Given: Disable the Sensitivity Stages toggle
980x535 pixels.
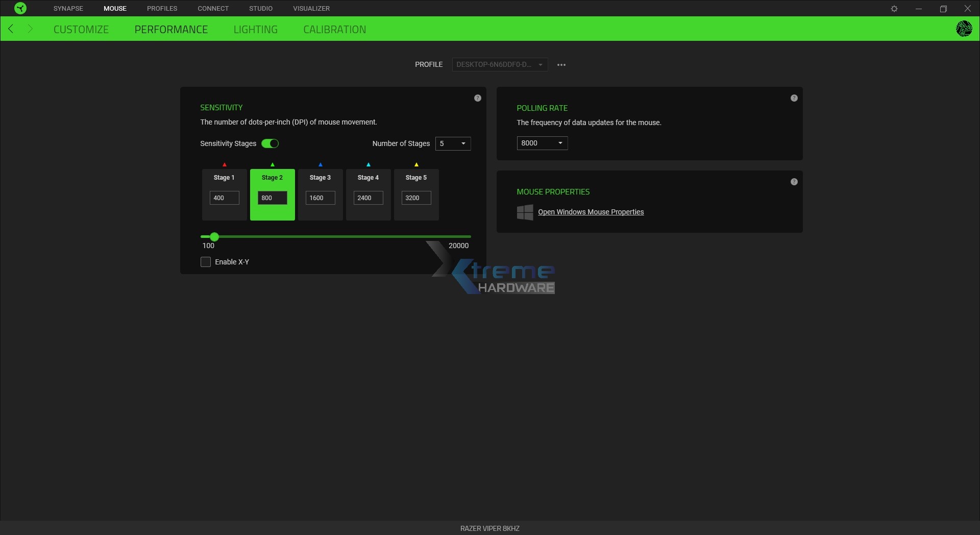Looking at the screenshot, I should coord(270,143).
